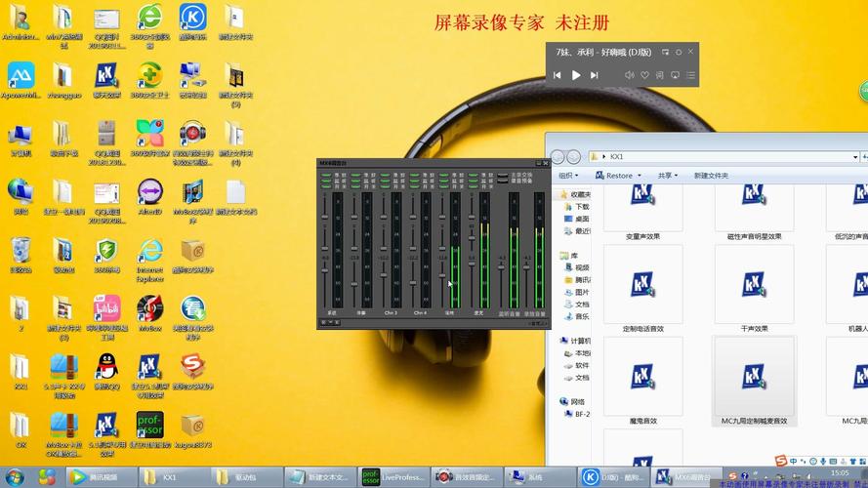Open the Recycle Bin on the desktop

[x=21, y=255]
